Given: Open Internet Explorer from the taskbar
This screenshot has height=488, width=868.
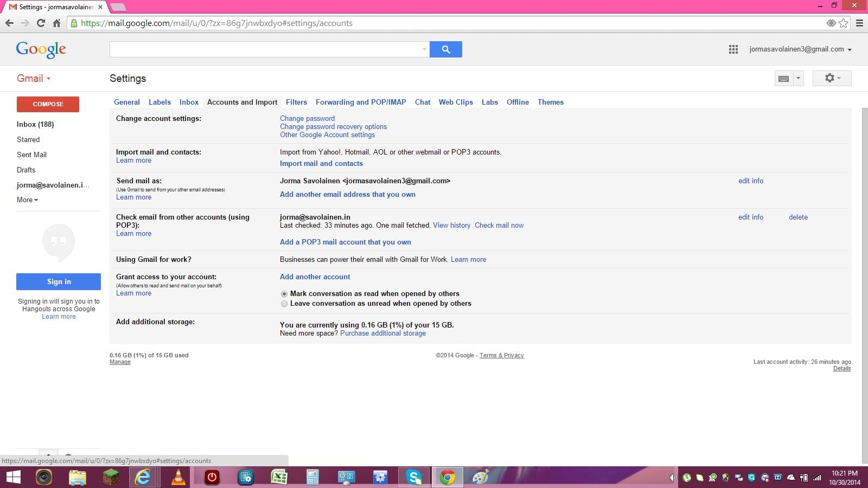Looking at the screenshot, I should tap(143, 477).
